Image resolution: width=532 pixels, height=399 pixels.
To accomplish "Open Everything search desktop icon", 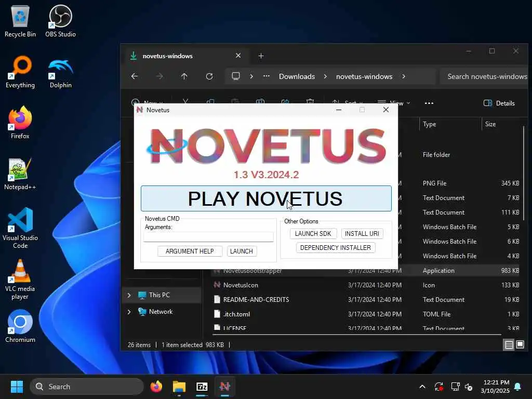I will pyautogui.click(x=20, y=72).
